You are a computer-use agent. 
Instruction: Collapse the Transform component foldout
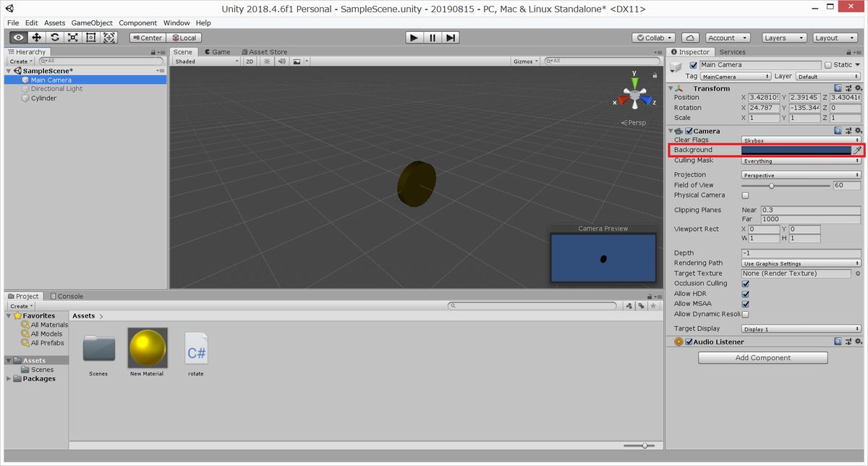[x=671, y=88]
